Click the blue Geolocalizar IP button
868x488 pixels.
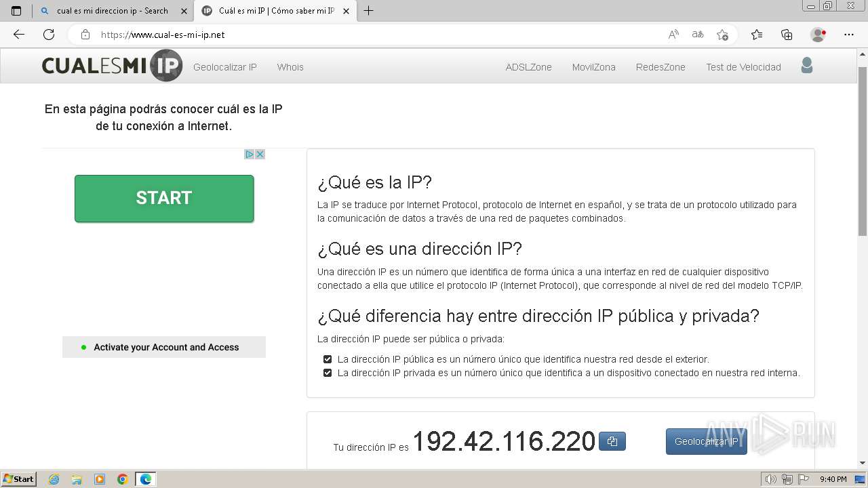707,441
